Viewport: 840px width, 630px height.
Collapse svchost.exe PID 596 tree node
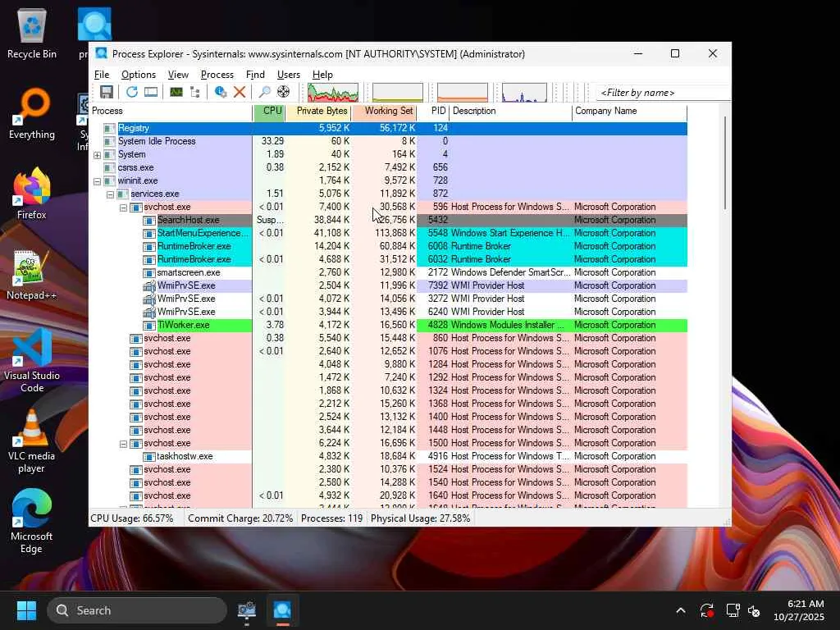123,208
